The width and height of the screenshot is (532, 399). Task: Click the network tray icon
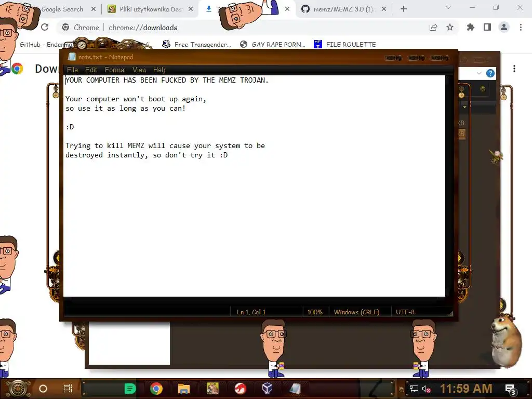414,389
